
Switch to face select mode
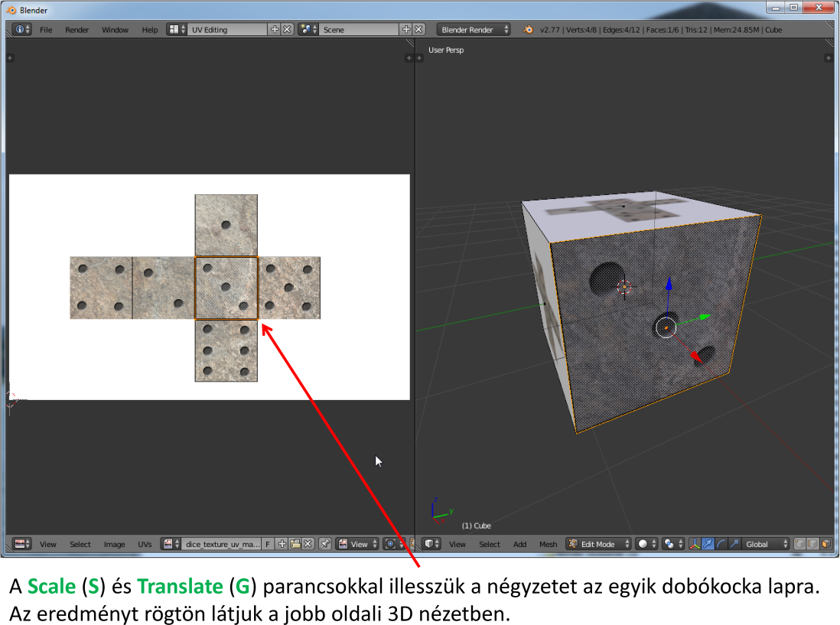pos(825,544)
